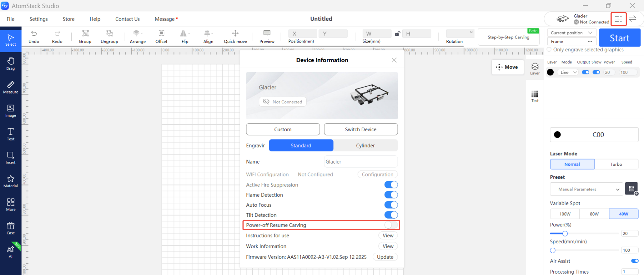Viewport: 644px width, 275px height.
Task: Choose the Text tool
Action: pyautogui.click(x=10, y=134)
